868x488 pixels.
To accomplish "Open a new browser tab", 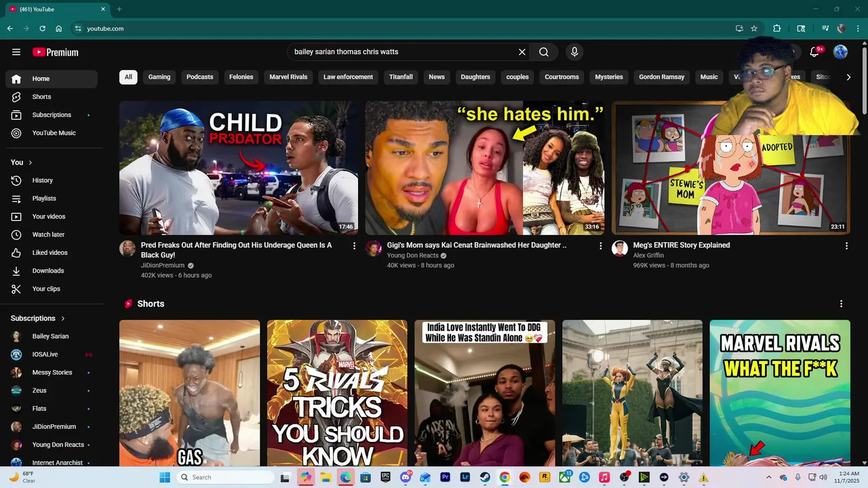I will (119, 9).
